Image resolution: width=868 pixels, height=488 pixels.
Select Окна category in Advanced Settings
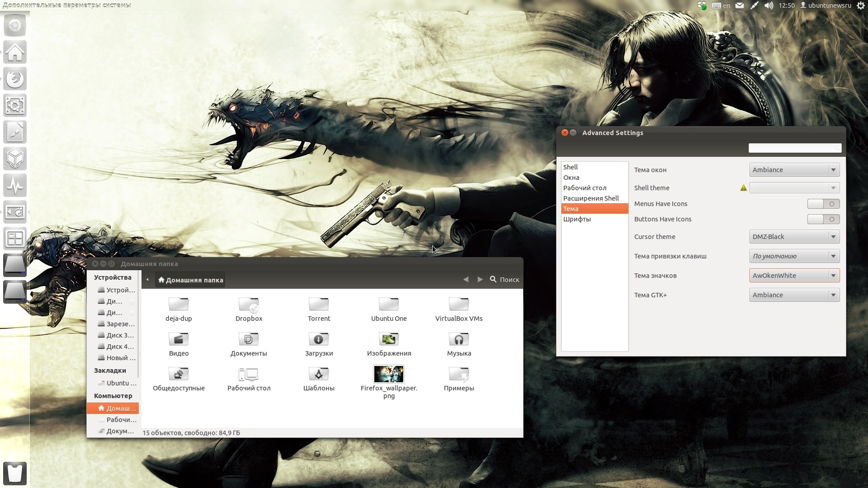(594, 178)
